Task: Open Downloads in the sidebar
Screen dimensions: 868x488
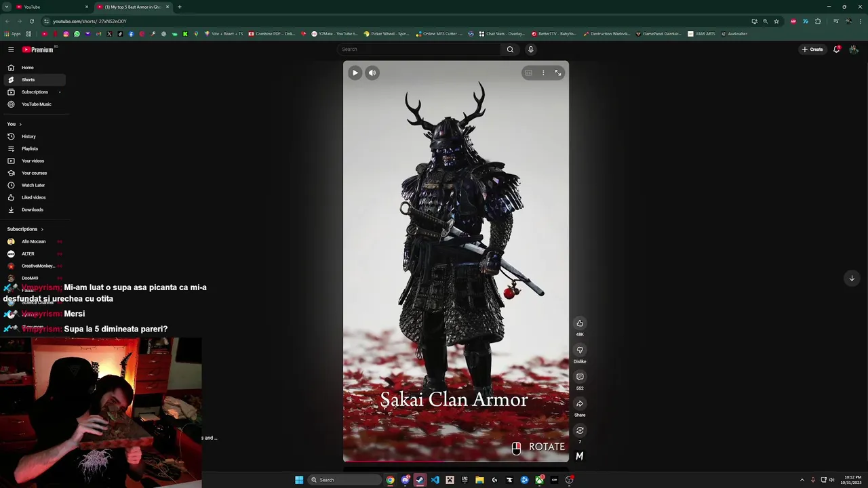Action: 34,209
